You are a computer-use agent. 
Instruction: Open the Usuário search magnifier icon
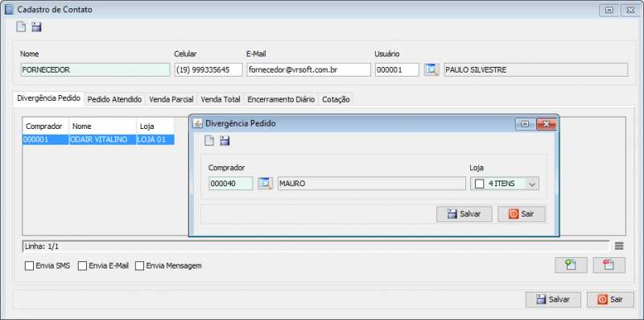pyautogui.click(x=431, y=69)
